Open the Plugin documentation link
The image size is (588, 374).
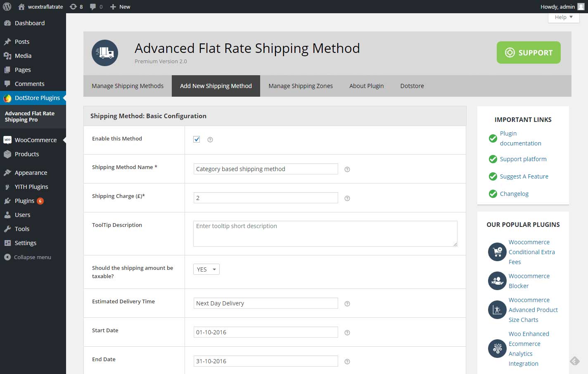click(520, 138)
